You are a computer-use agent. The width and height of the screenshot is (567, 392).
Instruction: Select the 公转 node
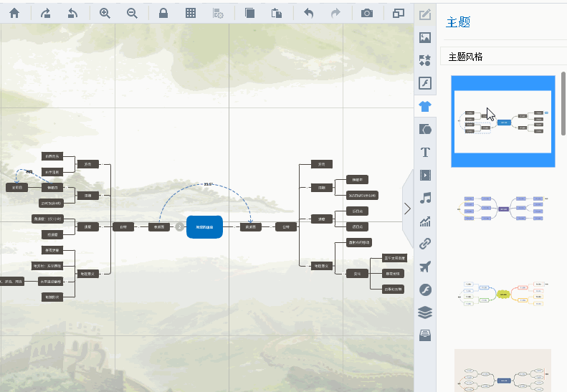click(286, 227)
